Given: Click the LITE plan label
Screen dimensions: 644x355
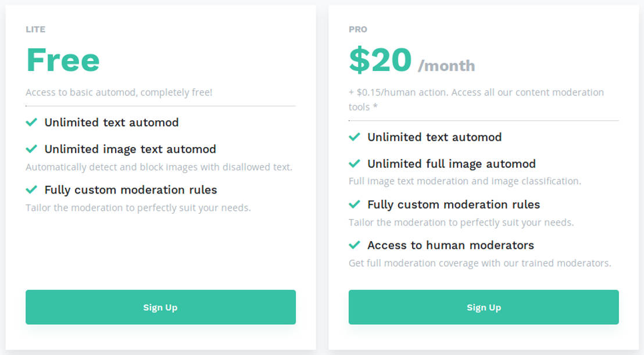Looking at the screenshot, I should point(35,29).
